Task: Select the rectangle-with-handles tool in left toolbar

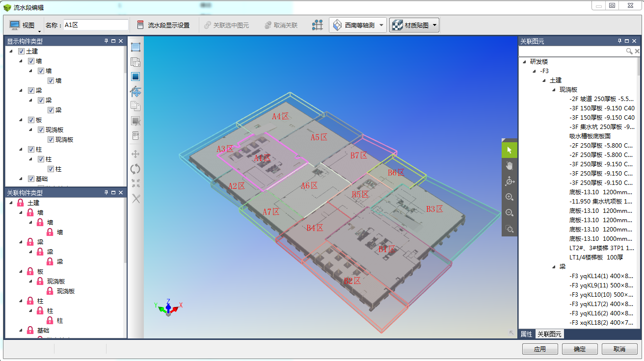Action: point(136,47)
